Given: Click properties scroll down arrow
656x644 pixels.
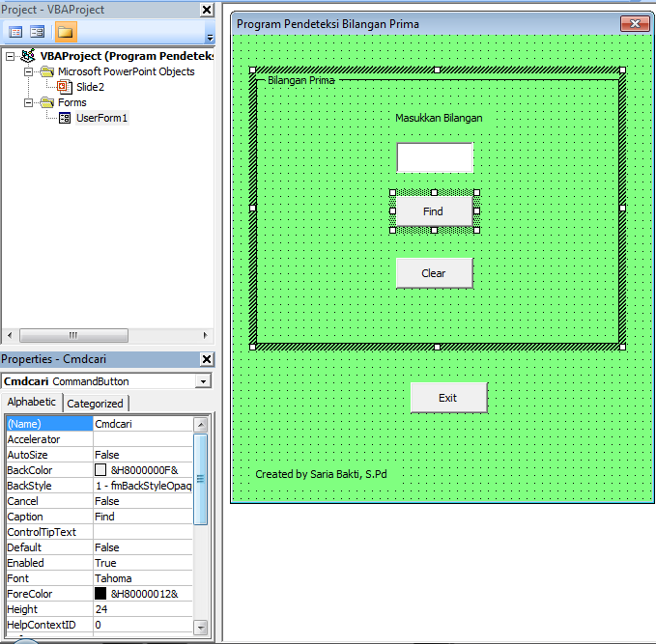Looking at the screenshot, I should click(201, 627).
